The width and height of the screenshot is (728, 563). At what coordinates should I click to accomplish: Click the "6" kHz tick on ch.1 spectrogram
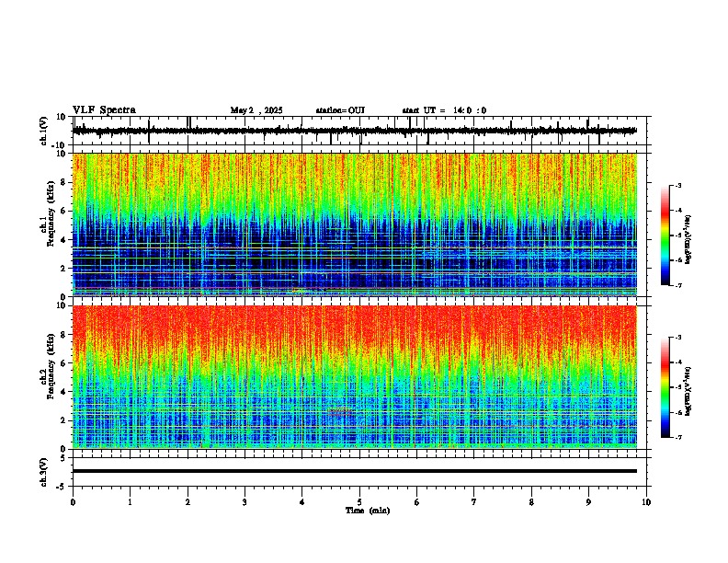coord(64,212)
